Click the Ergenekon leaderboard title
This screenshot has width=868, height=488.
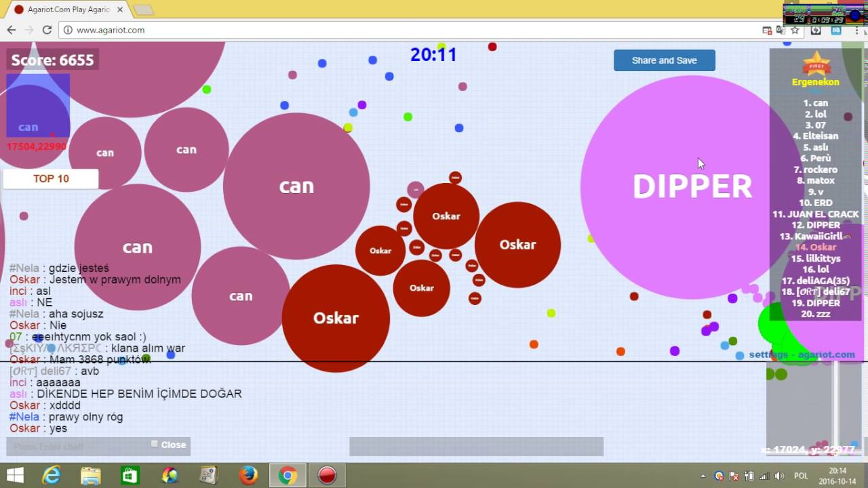click(816, 82)
